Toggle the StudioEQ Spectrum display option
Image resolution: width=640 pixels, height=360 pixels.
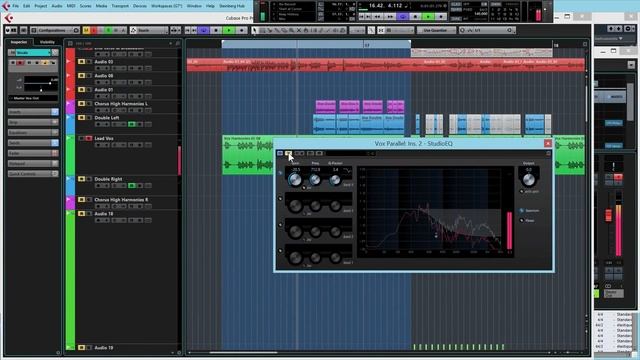[x=522, y=211]
